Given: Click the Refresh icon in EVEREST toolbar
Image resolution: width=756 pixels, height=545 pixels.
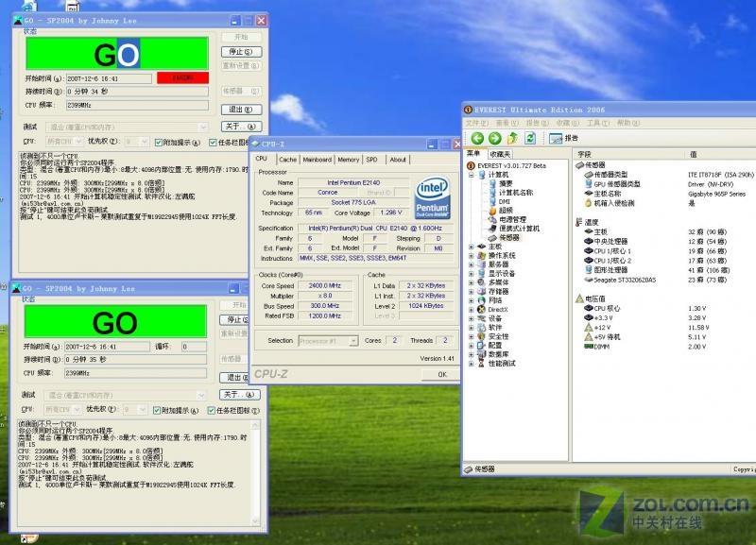Looking at the screenshot, I should pos(530,139).
